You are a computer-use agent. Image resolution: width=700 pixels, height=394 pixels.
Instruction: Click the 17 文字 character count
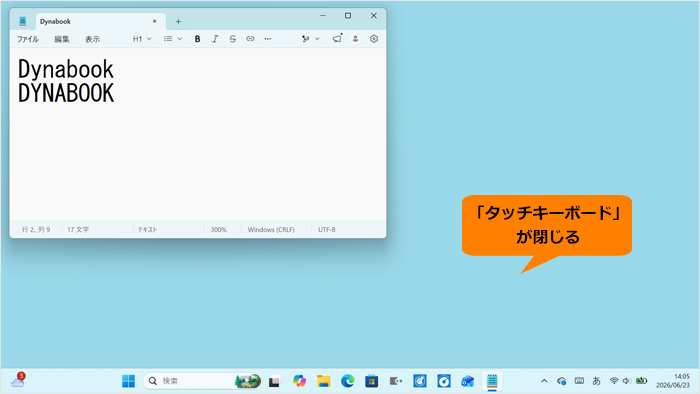pyautogui.click(x=78, y=229)
